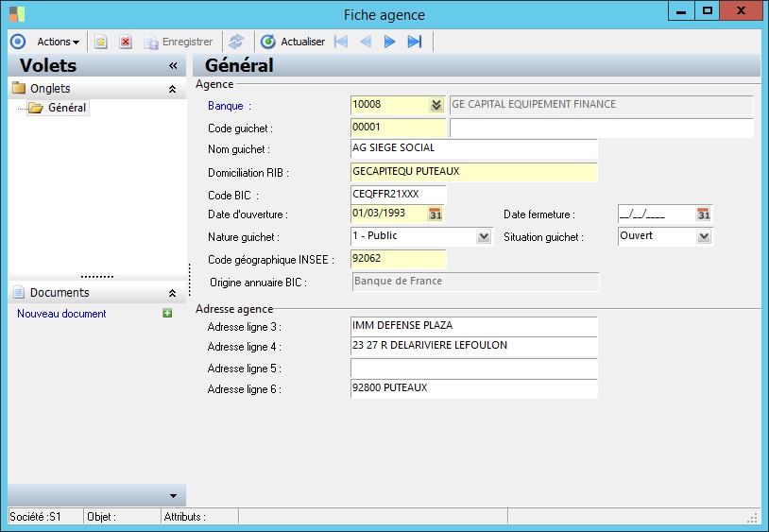Open the Actions dropdown menu
Screen dimensions: 769x532
(x=58, y=42)
